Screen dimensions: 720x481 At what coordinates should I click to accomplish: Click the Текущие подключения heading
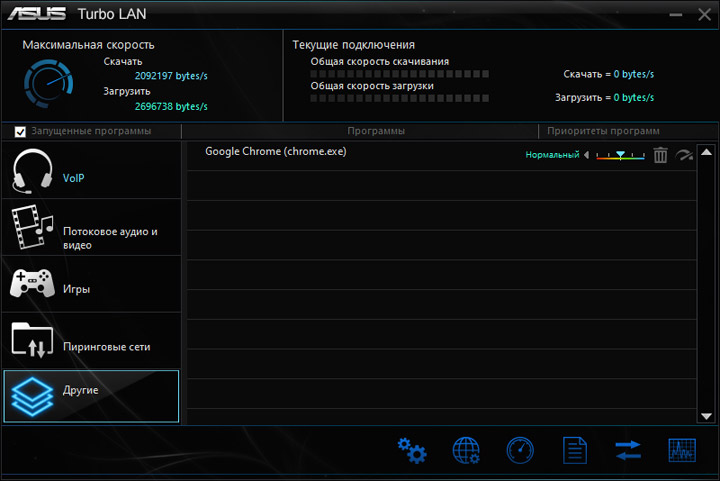click(x=354, y=45)
